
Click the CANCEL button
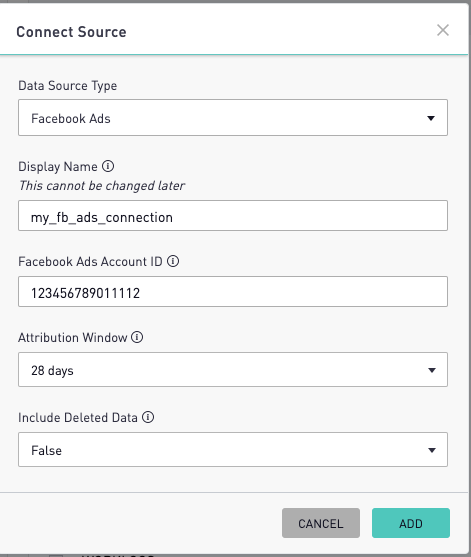[x=321, y=523]
